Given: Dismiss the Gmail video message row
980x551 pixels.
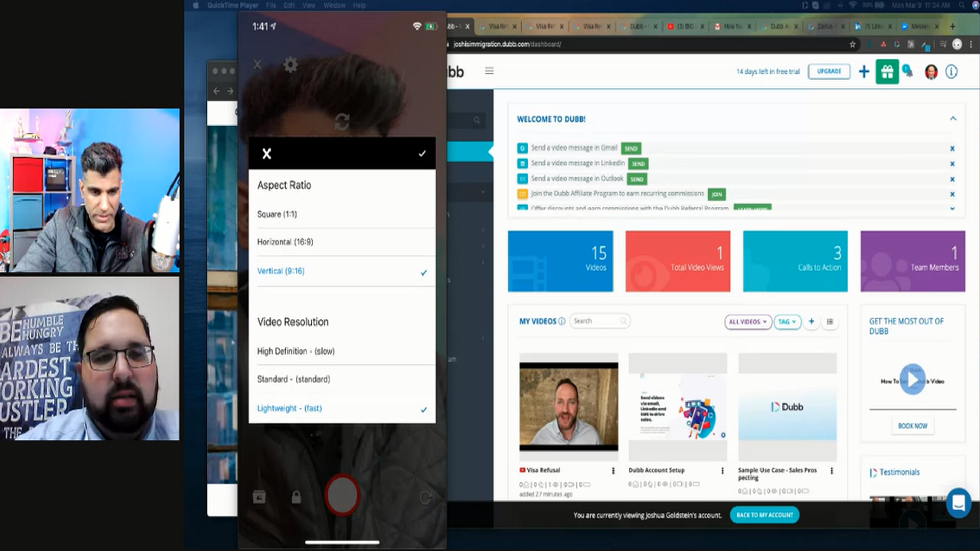Looking at the screenshot, I should pos(952,148).
